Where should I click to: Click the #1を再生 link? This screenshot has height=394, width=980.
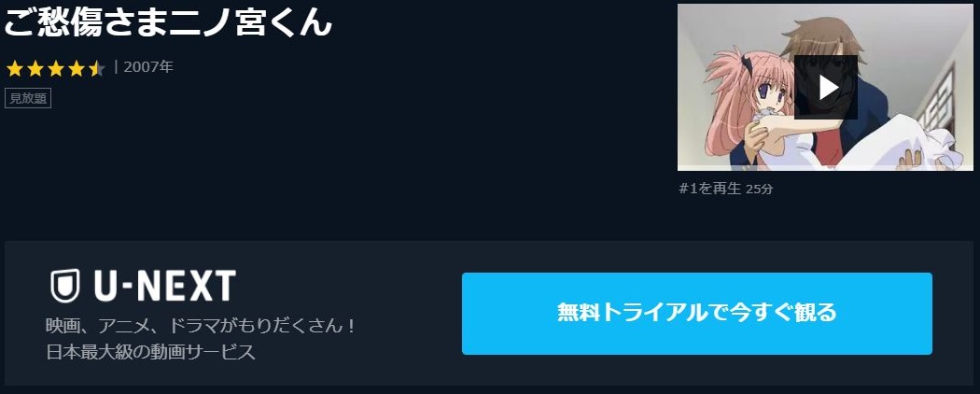[x=710, y=189]
